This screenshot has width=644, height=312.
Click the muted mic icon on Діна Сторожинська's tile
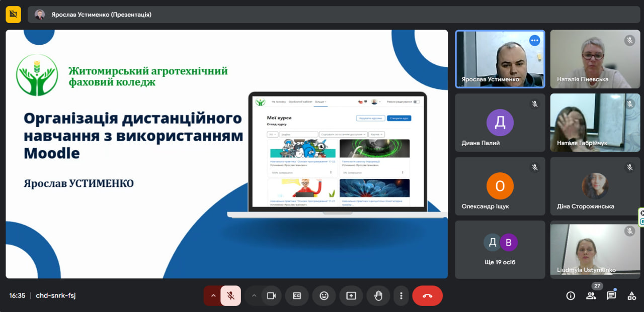point(629,167)
